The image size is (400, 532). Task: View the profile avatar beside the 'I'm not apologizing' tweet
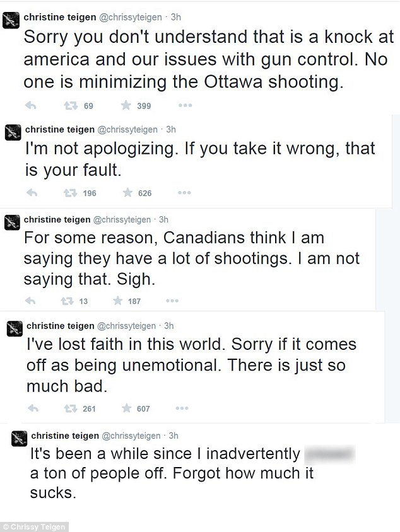[x=13, y=132]
